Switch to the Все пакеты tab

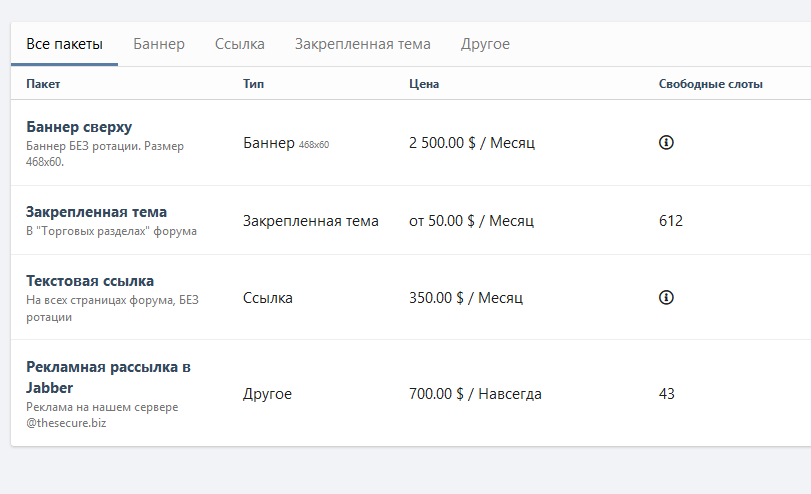coord(64,44)
